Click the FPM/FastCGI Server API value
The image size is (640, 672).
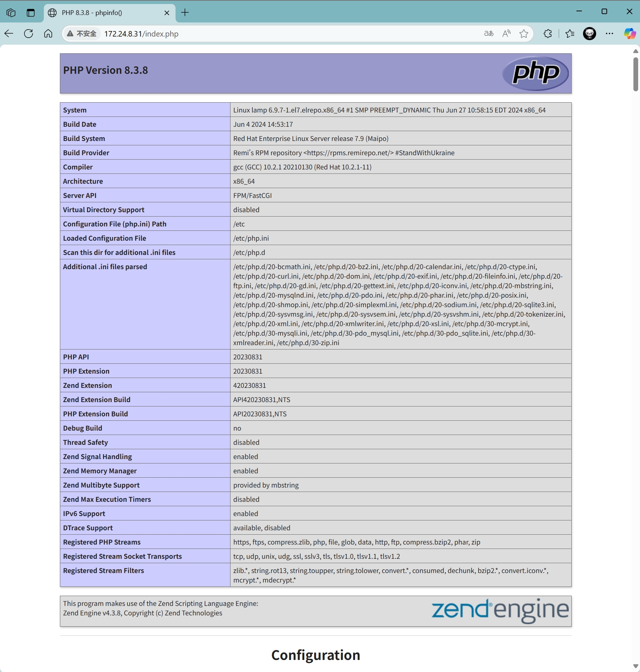tap(252, 195)
